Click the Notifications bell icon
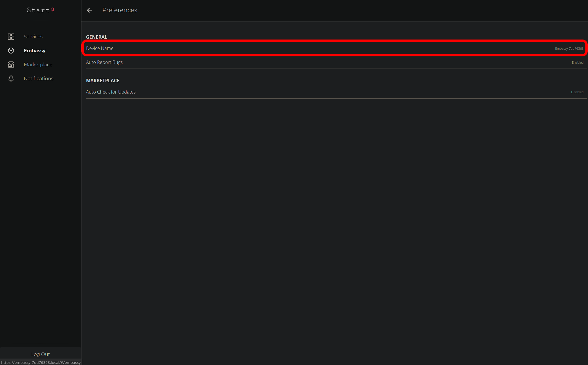Viewport: 588px width, 365px height. click(11, 78)
